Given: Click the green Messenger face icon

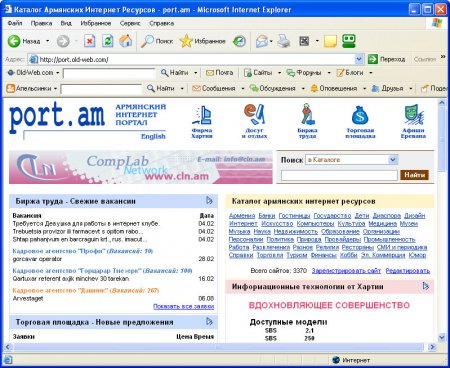Looking at the screenshot, I should 349,41.
